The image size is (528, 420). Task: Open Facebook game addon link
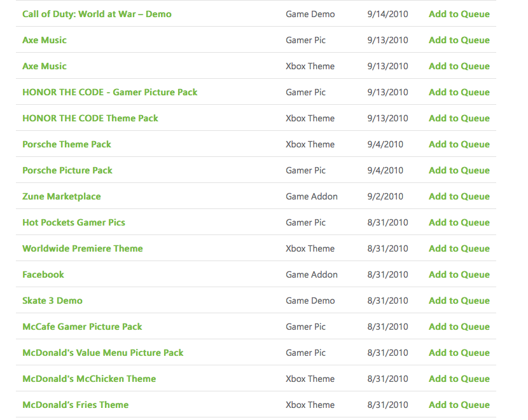point(43,274)
